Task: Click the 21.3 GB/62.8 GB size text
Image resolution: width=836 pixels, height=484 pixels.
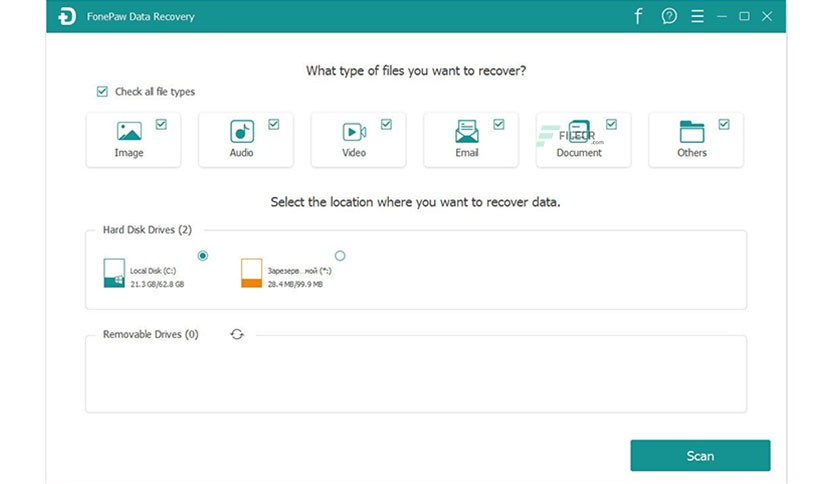Action: click(157, 284)
